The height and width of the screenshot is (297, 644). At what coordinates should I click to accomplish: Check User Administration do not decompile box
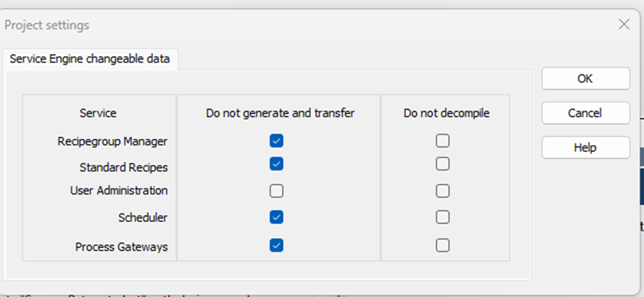442,191
